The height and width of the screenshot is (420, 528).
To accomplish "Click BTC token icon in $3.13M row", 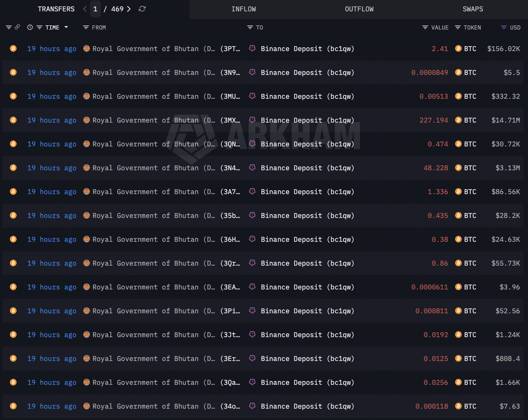I will [x=458, y=168].
